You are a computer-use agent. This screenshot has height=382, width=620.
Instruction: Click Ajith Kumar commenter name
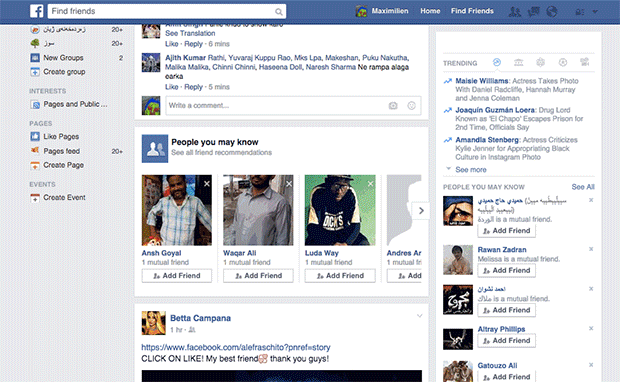pyautogui.click(x=185, y=58)
